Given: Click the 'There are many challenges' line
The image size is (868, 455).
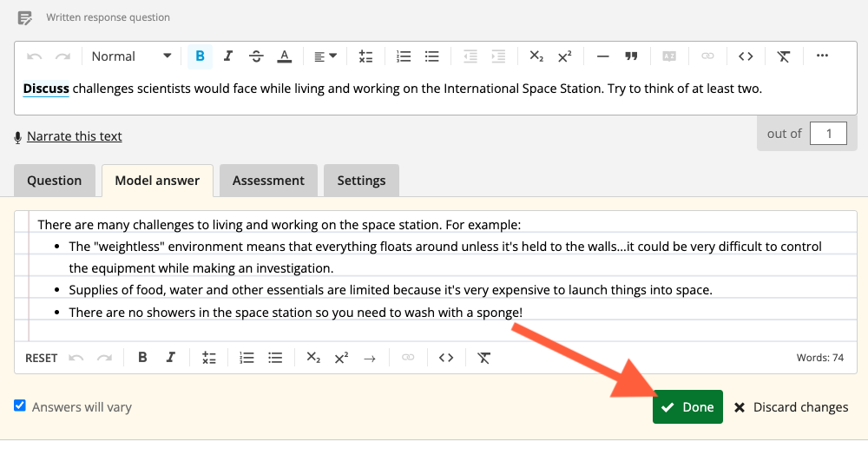Looking at the screenshot, I should tap(279, 225).
